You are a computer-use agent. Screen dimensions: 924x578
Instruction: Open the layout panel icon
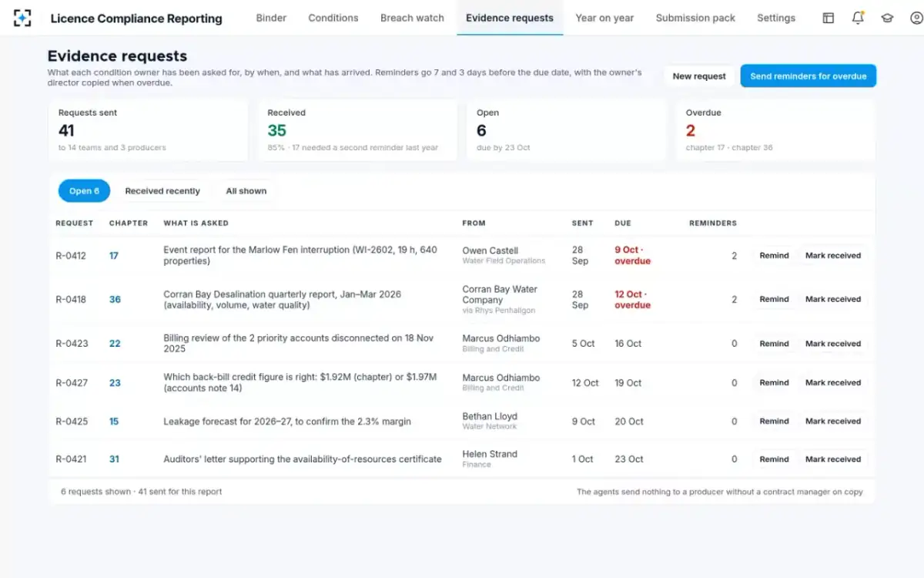click(x=829, y=18)
